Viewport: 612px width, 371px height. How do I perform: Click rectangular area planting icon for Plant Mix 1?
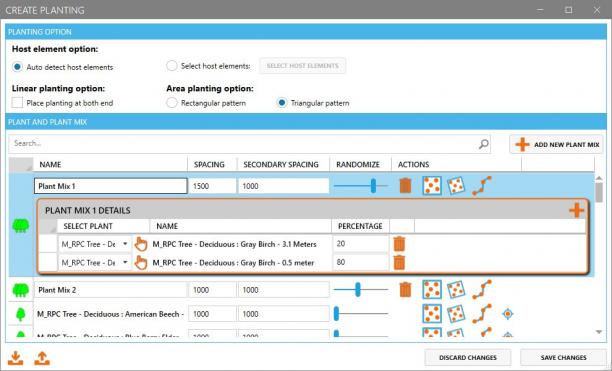(432, 186)
